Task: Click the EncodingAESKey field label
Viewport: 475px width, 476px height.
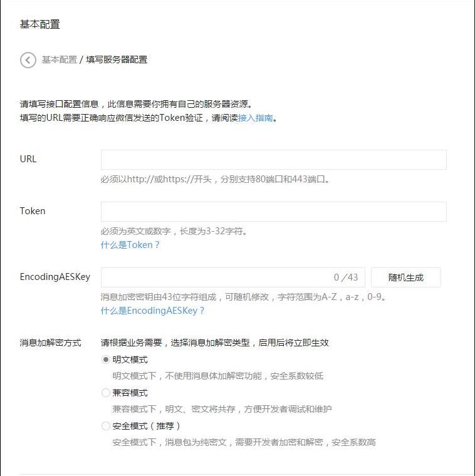Action: [55, 277]
